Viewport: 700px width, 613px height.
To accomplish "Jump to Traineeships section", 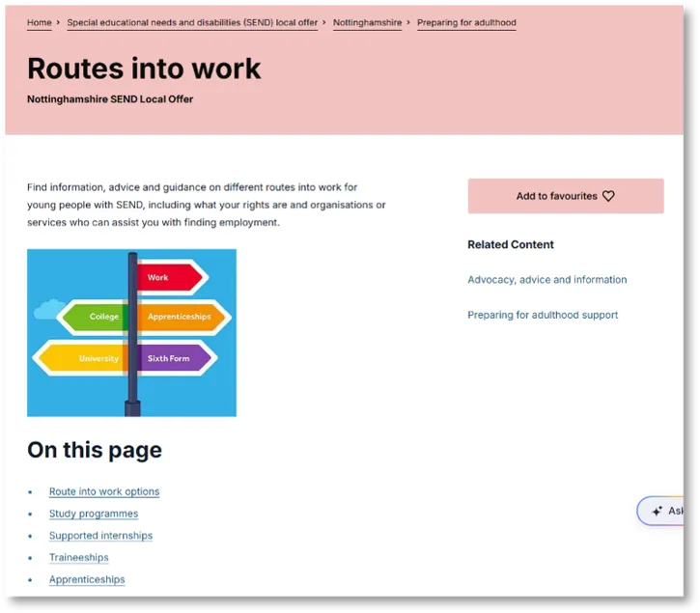I will click(78, 557).
